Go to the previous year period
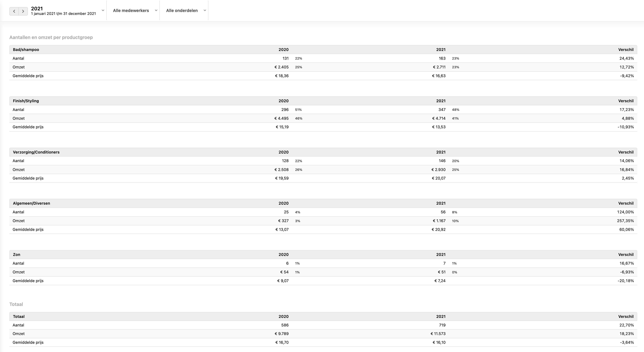This screenshot has width=644, height=352. (x=14, y=11)
